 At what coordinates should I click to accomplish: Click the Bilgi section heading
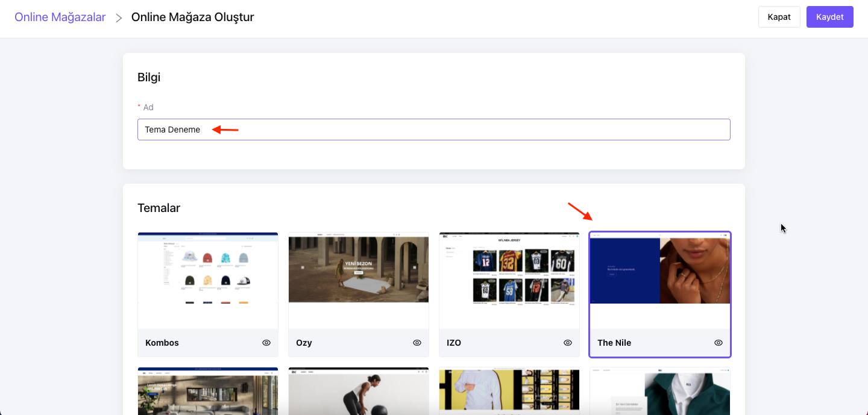click(149, 77)
